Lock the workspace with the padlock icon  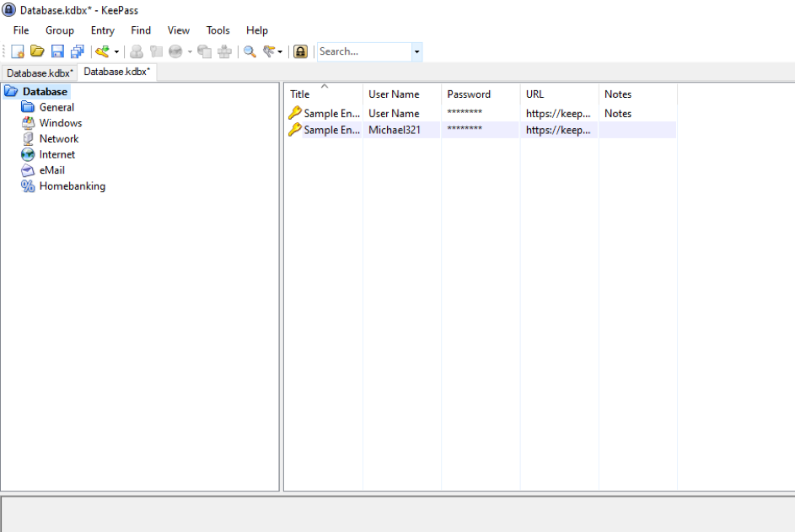[x=301, y=51]
